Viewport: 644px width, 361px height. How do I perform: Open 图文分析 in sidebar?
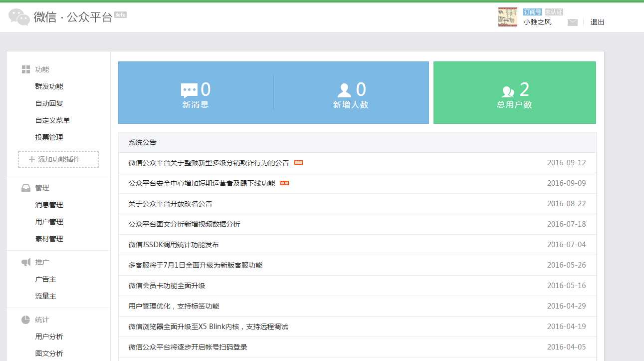coord(49,354)
